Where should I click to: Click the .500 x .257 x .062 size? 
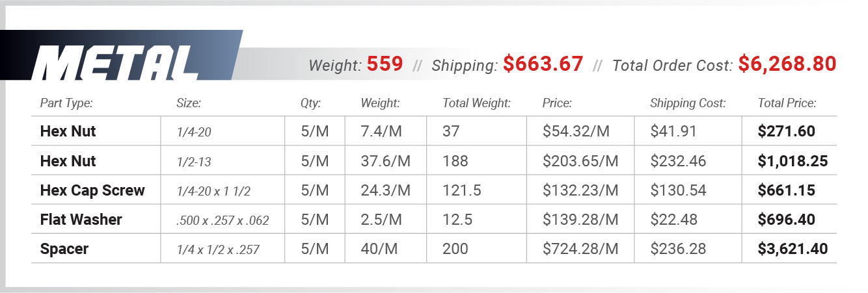(222, 220)
